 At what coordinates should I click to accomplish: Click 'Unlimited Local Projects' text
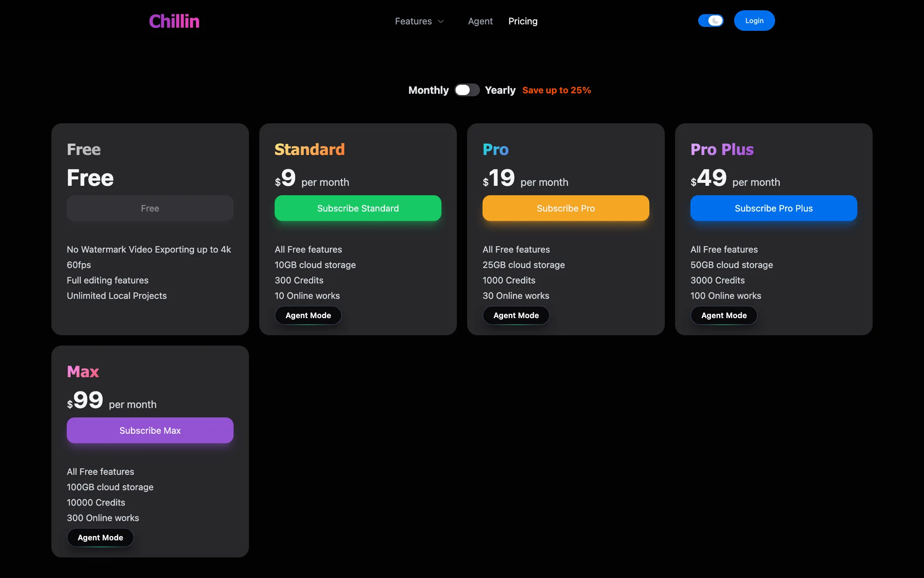[x=117, y=295]
